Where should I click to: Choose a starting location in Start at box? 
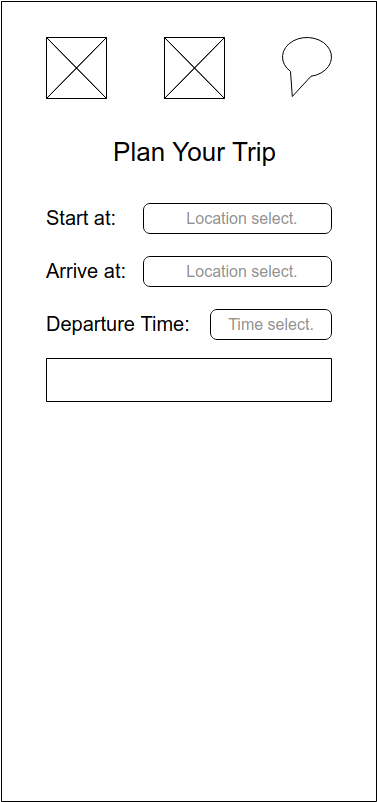[x=237, y=218]
